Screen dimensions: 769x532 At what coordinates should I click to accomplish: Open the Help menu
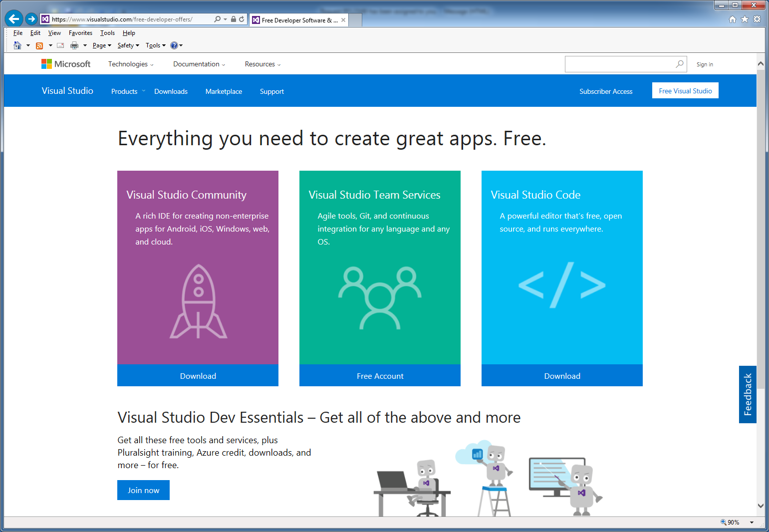pos(129,33)
